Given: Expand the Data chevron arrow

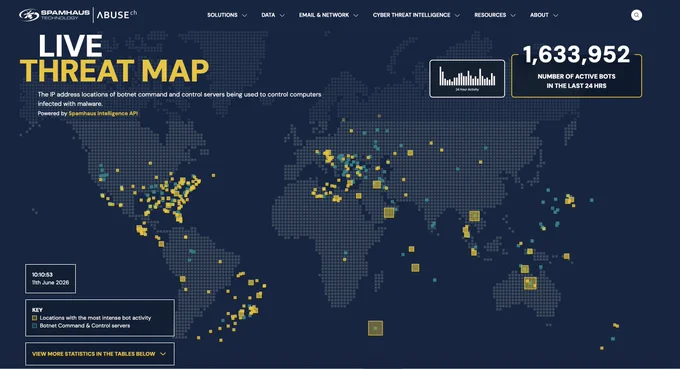Looking at the screenshot, I should click(x=282, y=16).
